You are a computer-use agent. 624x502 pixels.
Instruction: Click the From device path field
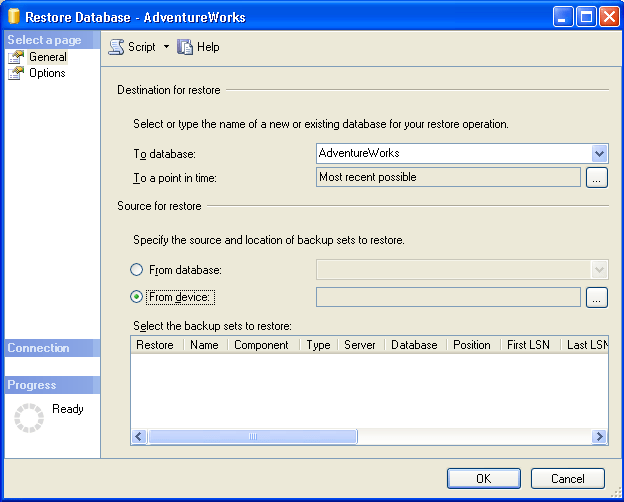448,297
